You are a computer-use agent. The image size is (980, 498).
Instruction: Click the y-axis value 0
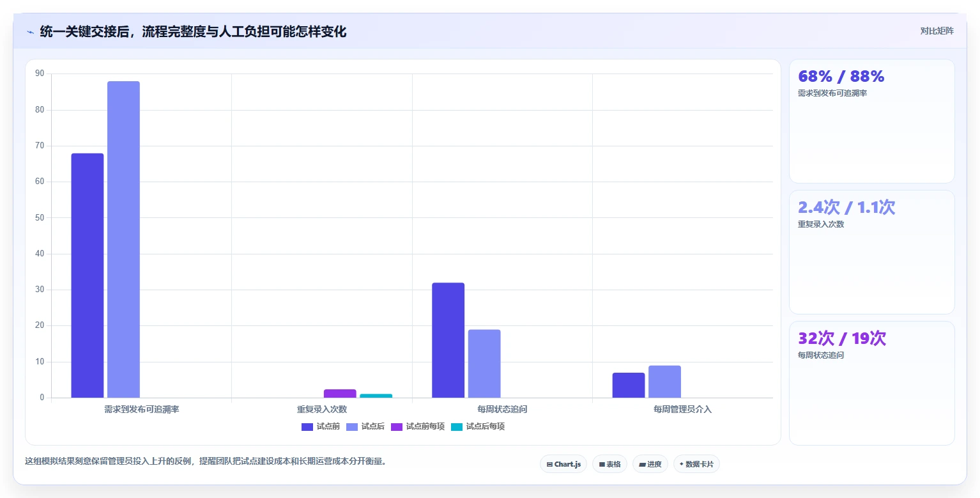tap(42, 398)
